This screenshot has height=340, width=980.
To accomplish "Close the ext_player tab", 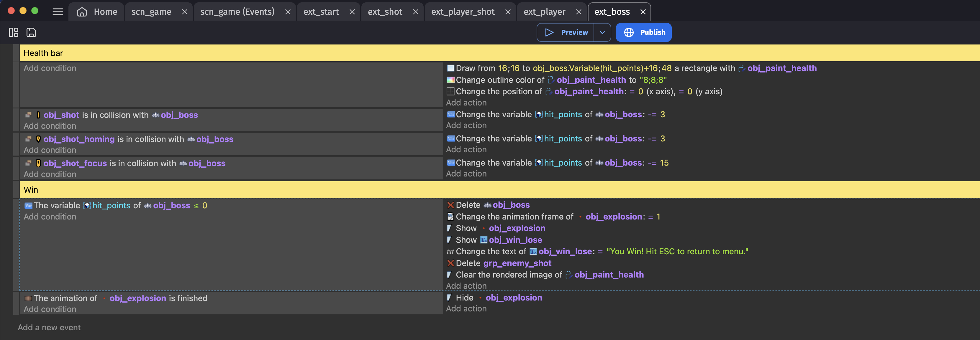I will click(579, 12).
